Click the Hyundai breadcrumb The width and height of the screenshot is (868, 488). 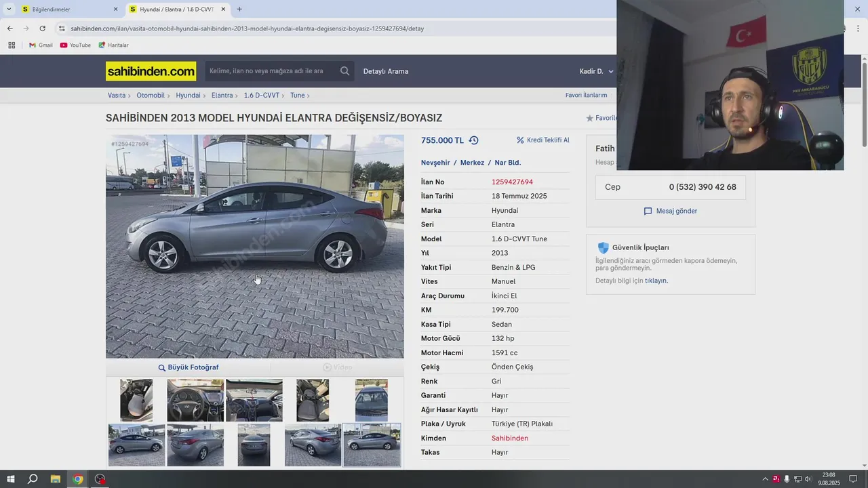188,96
